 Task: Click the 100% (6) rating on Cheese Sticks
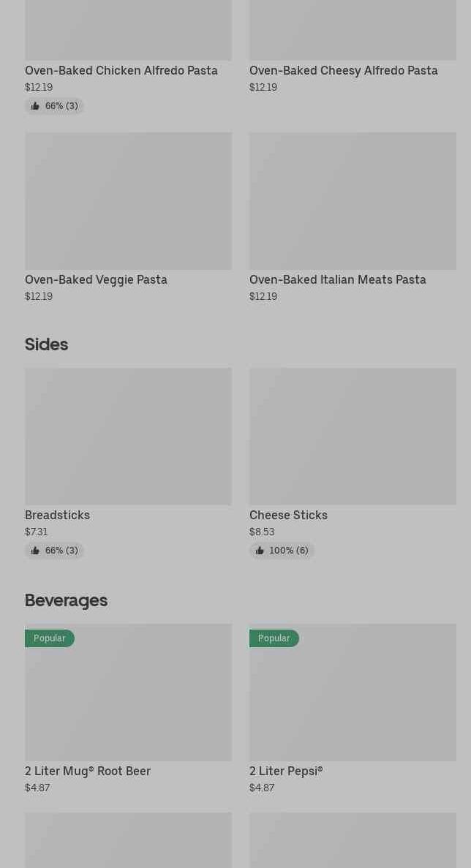click(x=289, y=551)
